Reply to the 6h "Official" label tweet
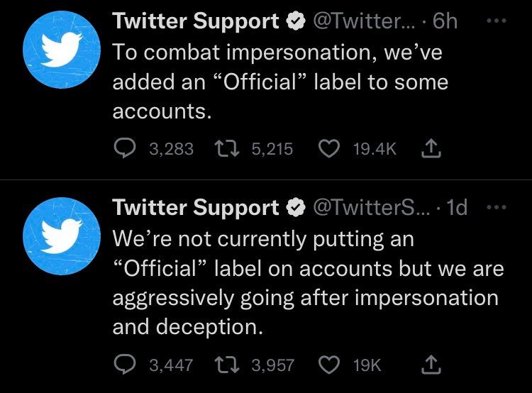 pyautogui.click(x=125, y=149)
